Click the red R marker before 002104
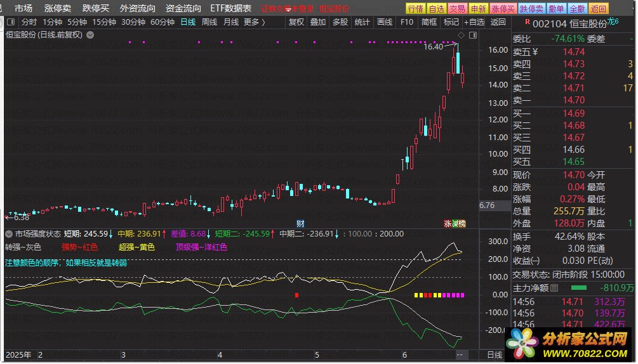This screenshot has height=364, width=638. (528, 22)
